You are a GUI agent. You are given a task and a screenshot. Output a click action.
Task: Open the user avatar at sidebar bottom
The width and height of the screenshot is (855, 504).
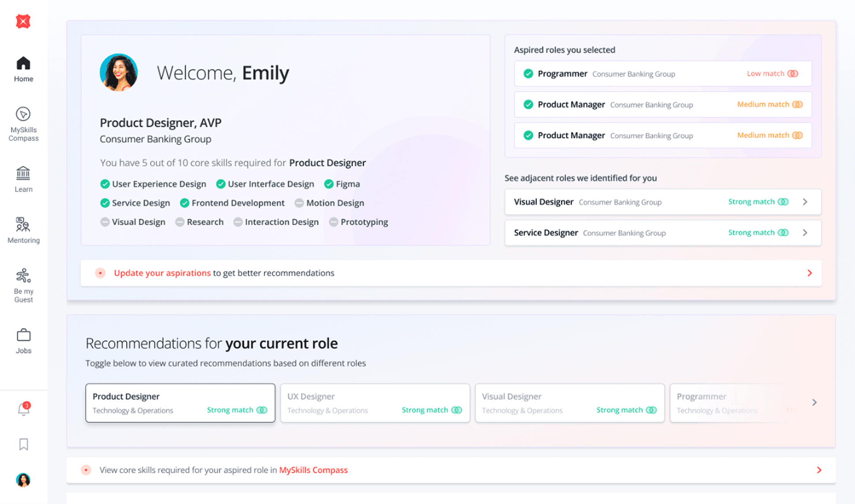pos(23,480)
